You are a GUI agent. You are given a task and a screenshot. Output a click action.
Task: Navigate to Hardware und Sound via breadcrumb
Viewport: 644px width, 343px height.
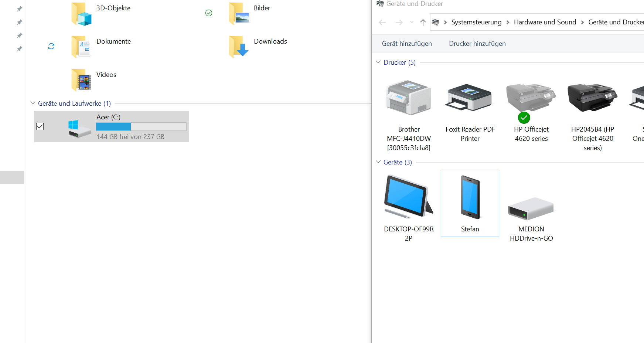(x=545, y=22)
